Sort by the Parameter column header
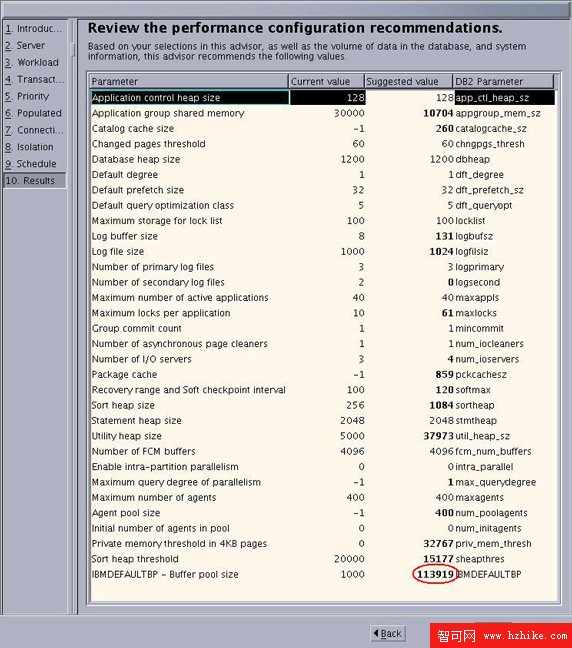 tap(189, 81)
